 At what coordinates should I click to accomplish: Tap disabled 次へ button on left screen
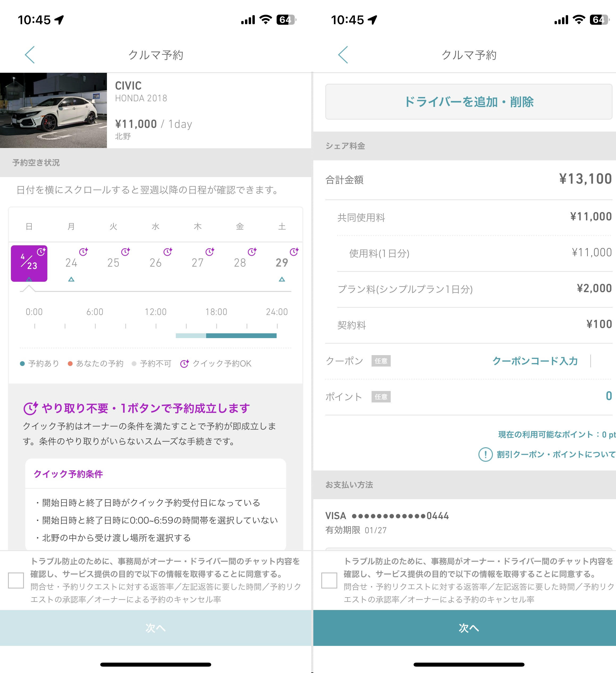[x=156, y=628]
